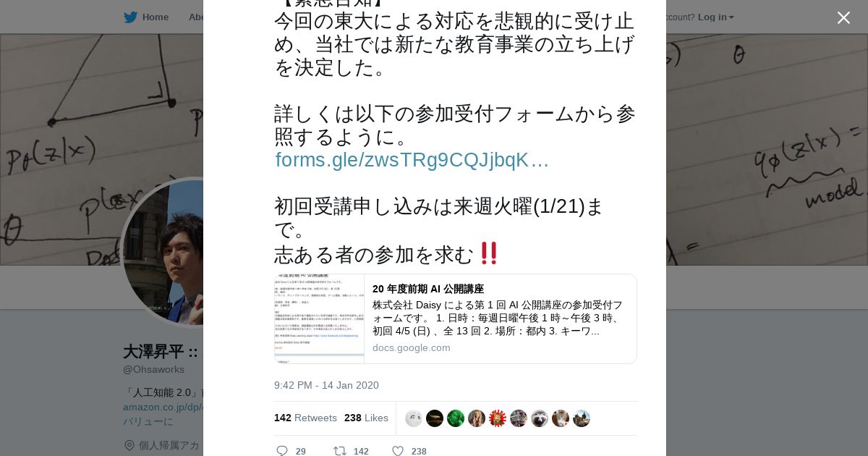Open the docs.google.com domain link

(x=412, y=347)
